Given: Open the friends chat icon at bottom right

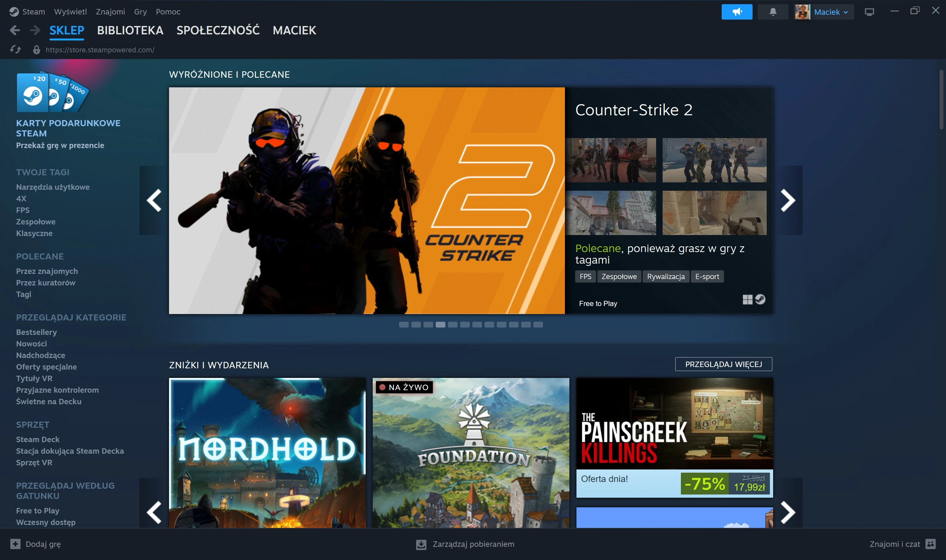Looking at the screenshot, I should tap(931, 544).
